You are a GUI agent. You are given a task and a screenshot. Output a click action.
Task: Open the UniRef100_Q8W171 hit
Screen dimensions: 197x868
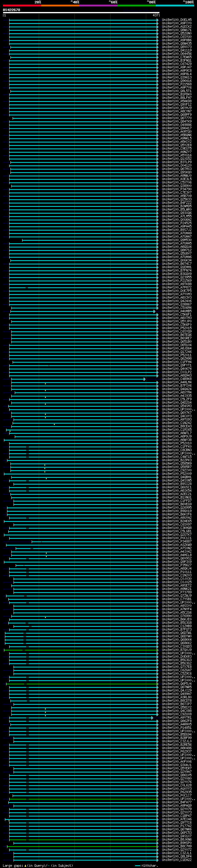click(176, 30)
